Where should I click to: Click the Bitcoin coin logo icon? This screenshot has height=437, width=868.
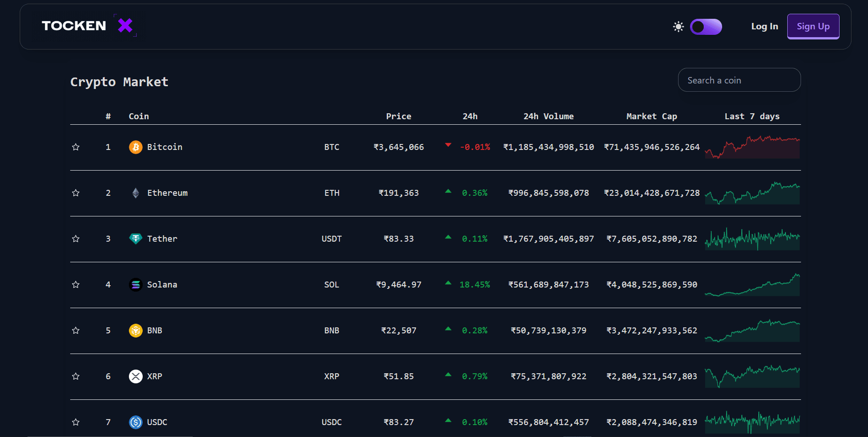[135, 147]
